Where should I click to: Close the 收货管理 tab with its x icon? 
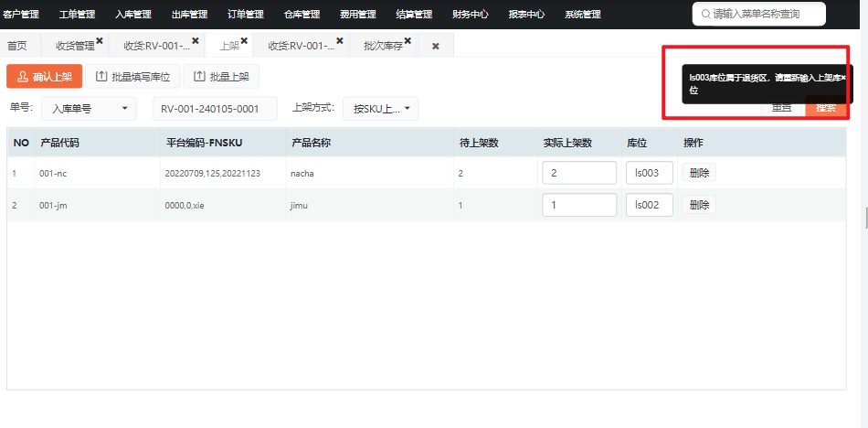tap(100, 40)
